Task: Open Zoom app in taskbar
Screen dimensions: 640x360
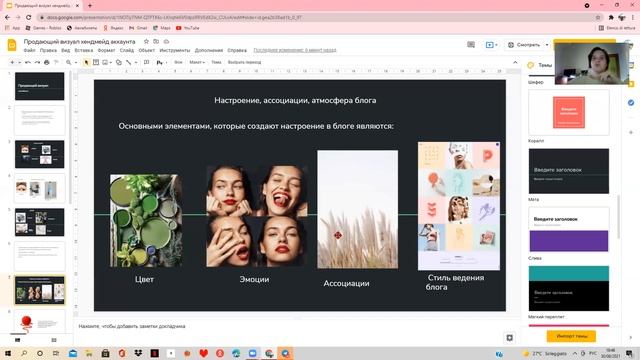Action: [x=252, y=353]
